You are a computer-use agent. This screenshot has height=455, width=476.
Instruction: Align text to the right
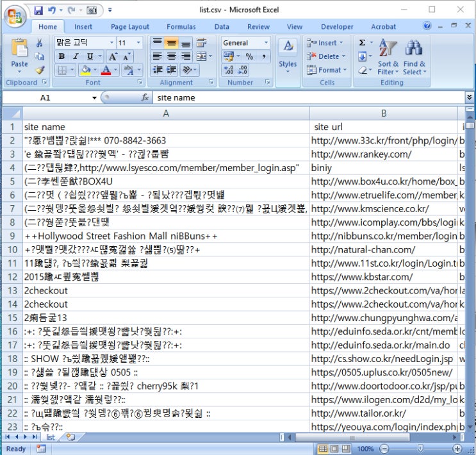[186, 56]
